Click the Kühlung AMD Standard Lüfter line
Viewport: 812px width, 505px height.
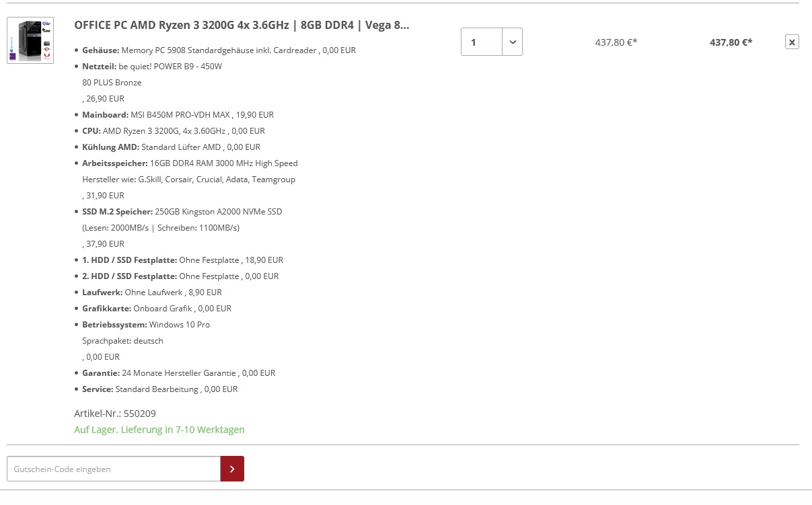tap(172, 147)
